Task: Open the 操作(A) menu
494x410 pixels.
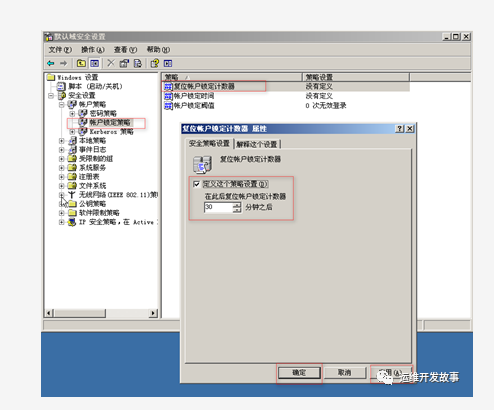Action: click(93, 50)
